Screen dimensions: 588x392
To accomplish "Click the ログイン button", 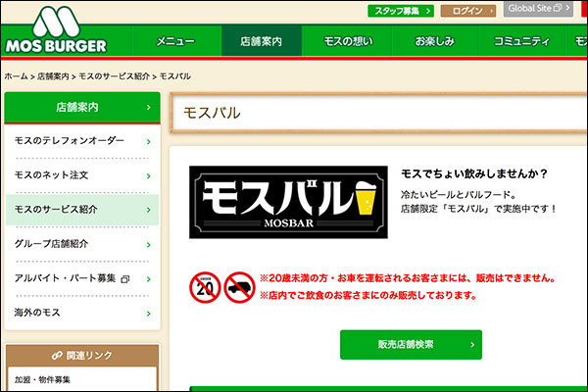I will [x=468, y=11].
